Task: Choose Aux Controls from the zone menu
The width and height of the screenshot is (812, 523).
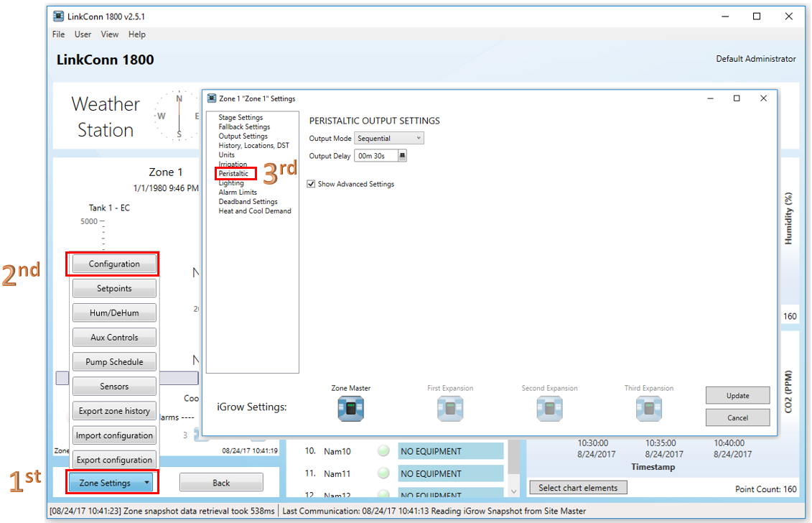Action: tap(114, 338)
